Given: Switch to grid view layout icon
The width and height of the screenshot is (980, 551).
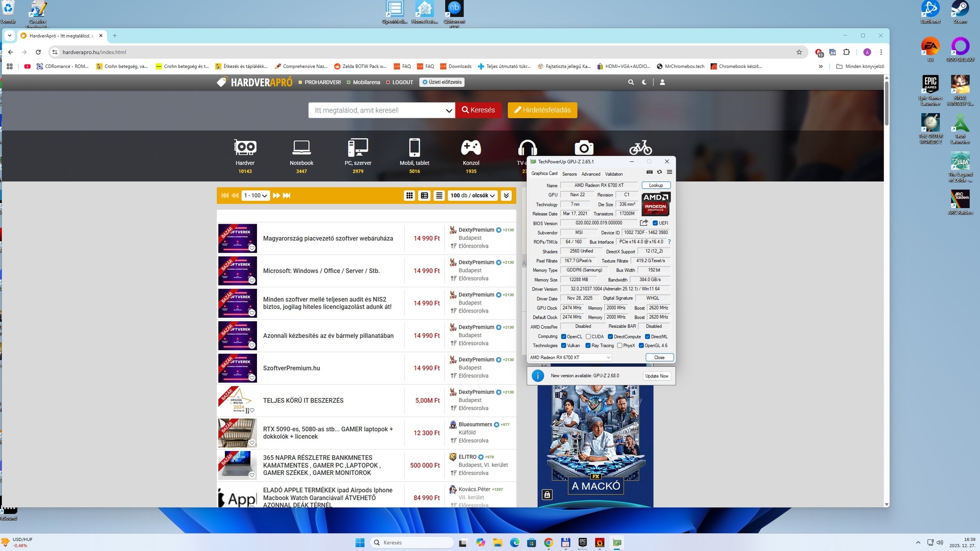Looking at the screenshot, I should tap(409, 195).
